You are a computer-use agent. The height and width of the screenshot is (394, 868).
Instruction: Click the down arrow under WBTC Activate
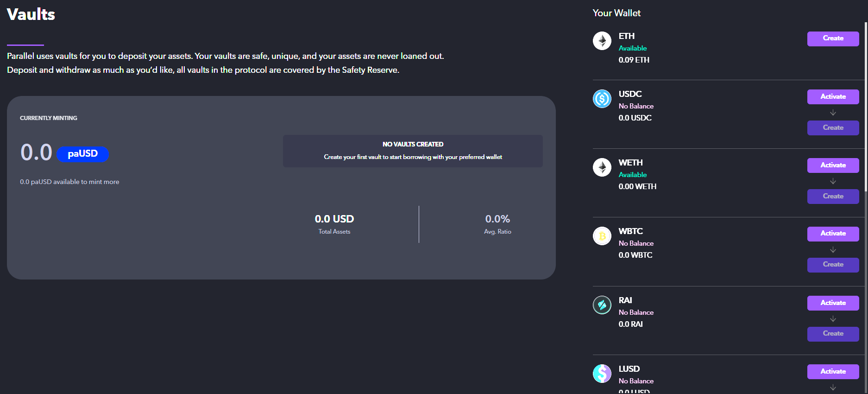point(833,250)
